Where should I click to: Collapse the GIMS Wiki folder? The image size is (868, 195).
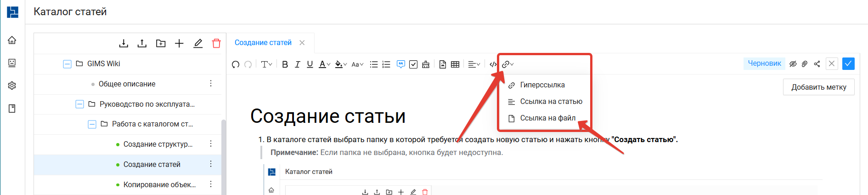[x=67, y=64]
